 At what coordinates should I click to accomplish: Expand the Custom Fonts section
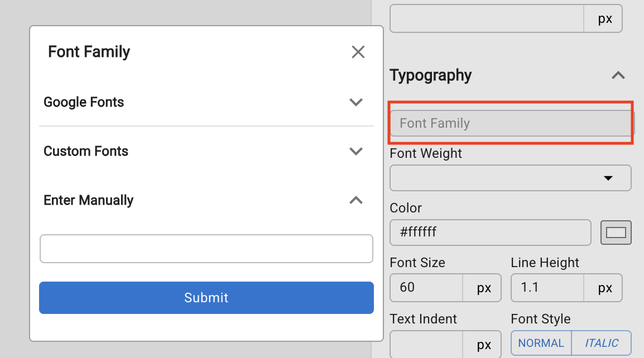[x=355, y=151]
